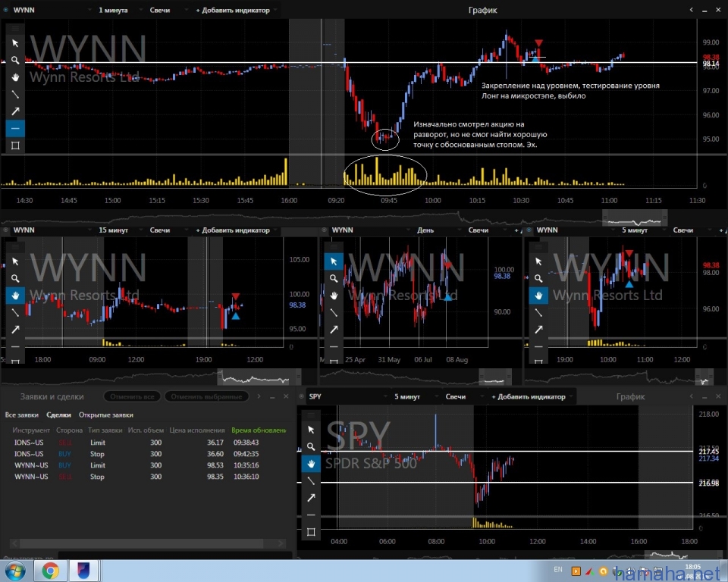Click 'Отменить выбранные' button

(206, 396)
